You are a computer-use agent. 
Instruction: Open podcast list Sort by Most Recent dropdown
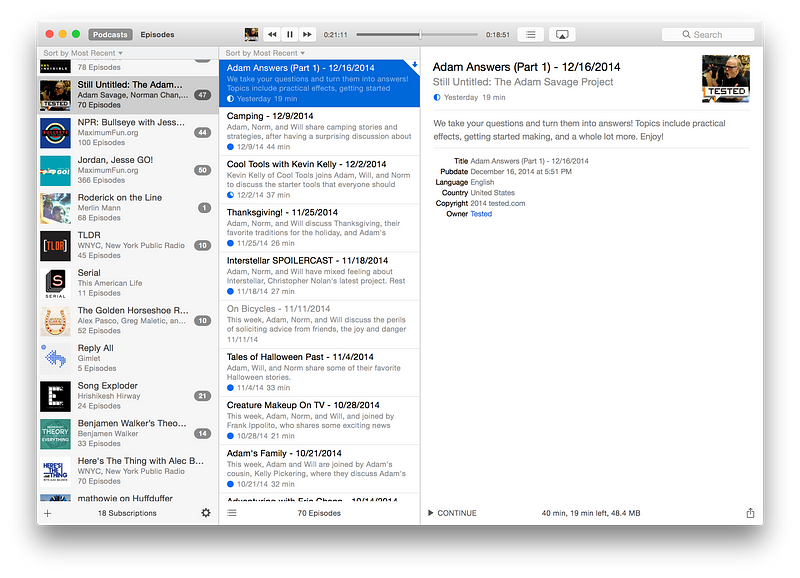click(83, 53)
